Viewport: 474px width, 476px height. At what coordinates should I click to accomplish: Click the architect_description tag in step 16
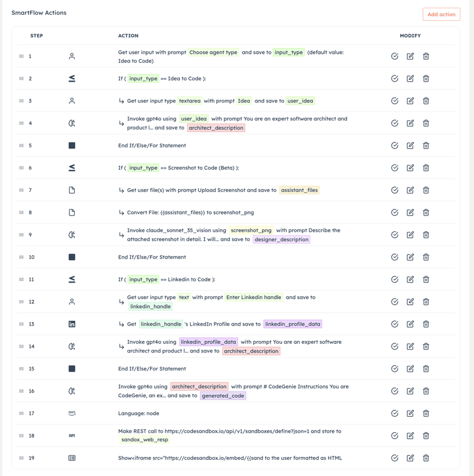tap(199, 387)
